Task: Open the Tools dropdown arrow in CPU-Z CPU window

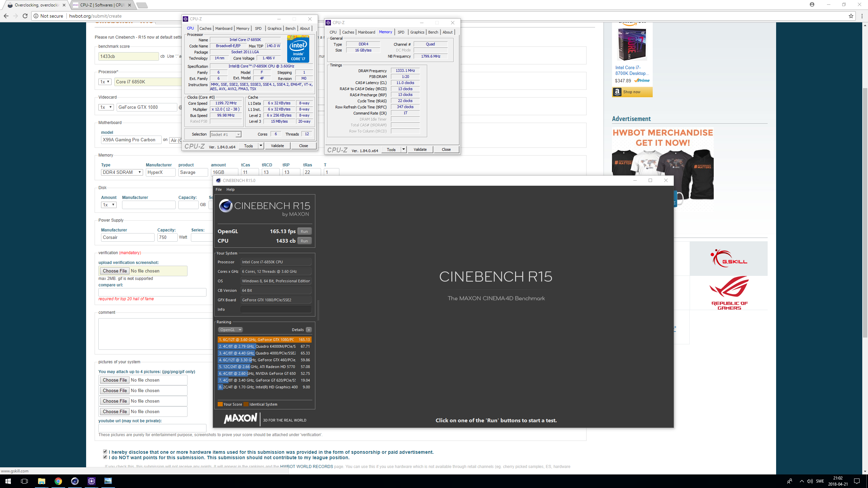Action: pos(261,146)
